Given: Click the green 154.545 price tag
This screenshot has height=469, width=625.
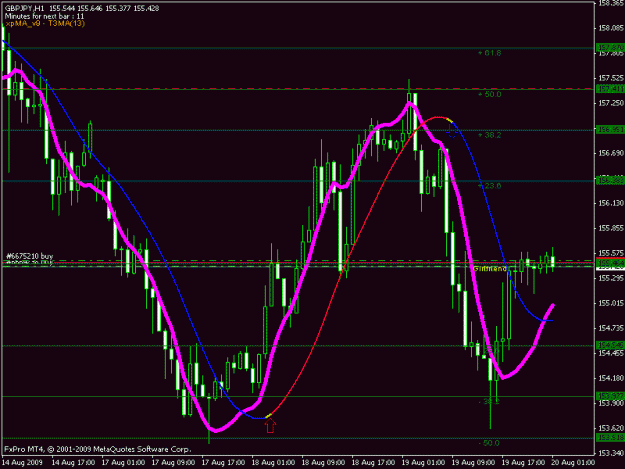Looking at the screenshot, I should tap(610, 345).
